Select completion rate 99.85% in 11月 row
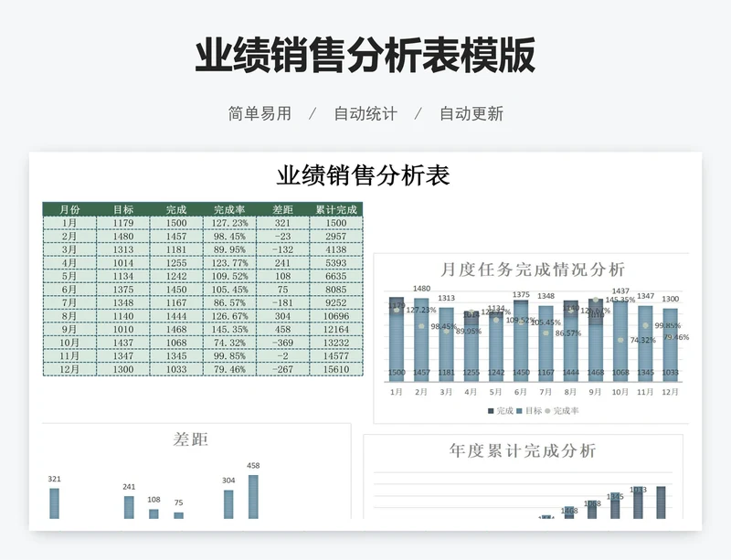This screenshot has width=731, height=560. [229, 355]
